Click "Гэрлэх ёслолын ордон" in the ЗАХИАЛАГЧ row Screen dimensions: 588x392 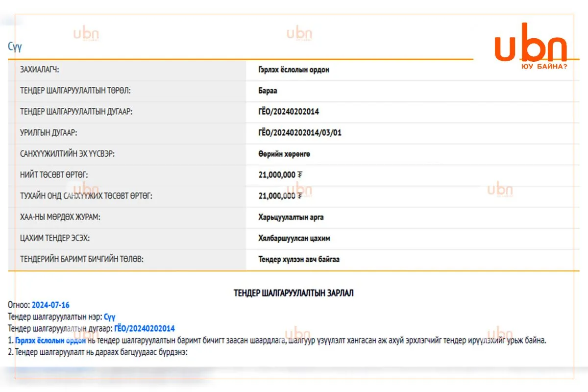click(294, 70)
